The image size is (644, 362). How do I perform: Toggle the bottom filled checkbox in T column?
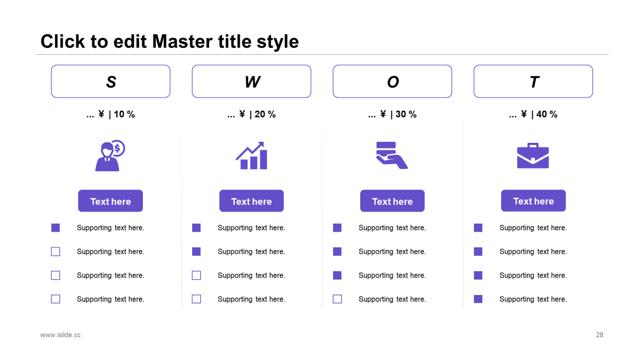pyautogui.click(x=478, y=299)
